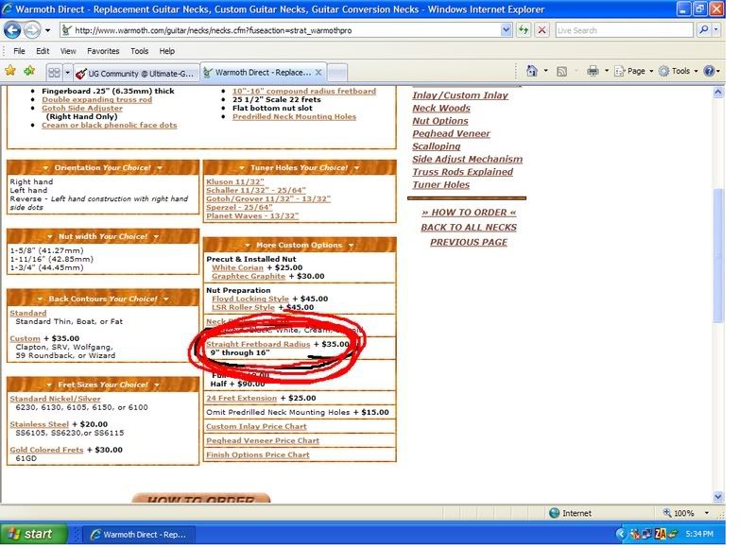The width and height of the screenshot is (756, 548).
Task: Open the Tools menu in menu bar
Action: click(139, 51)
